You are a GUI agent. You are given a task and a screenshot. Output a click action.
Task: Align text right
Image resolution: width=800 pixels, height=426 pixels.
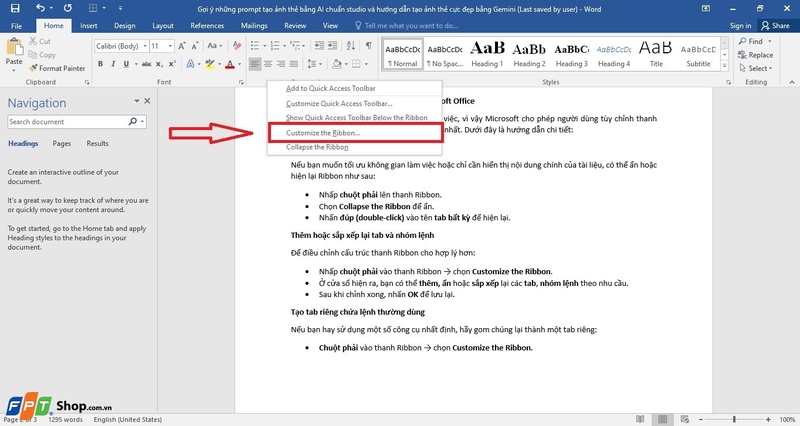[281, 64]
